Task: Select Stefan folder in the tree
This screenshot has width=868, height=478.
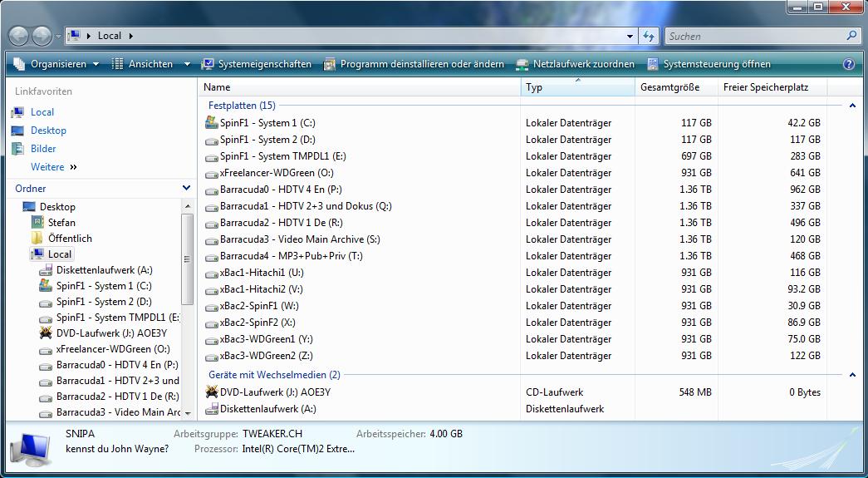Action: pos(61,223)
